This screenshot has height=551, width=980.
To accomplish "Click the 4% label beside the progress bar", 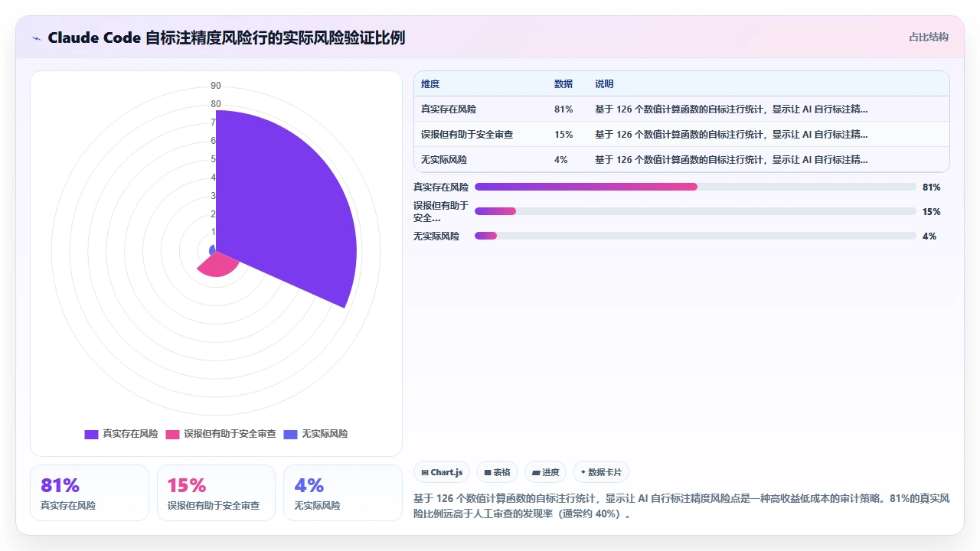I will point(929,236).
